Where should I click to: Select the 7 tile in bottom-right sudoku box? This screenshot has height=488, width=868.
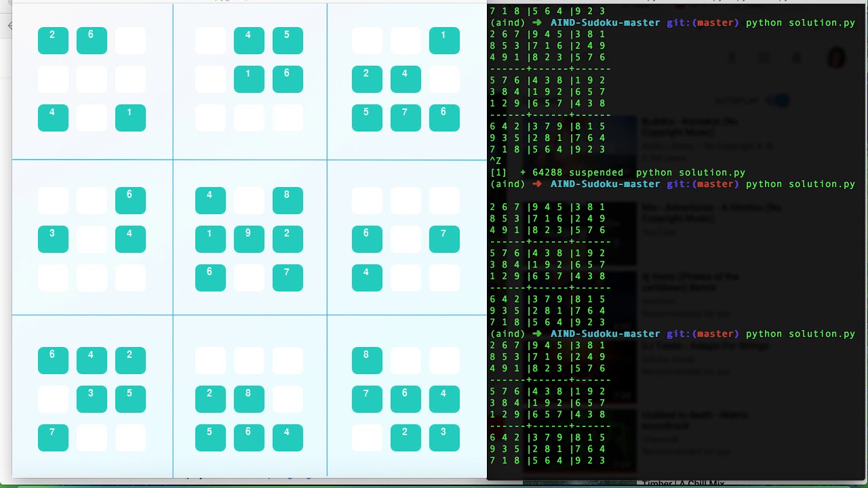(x=367, y=399)
